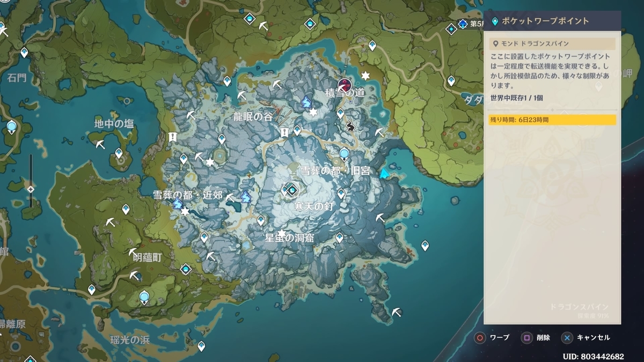Click the 石門 map label
644x362 pixels.
17,78
